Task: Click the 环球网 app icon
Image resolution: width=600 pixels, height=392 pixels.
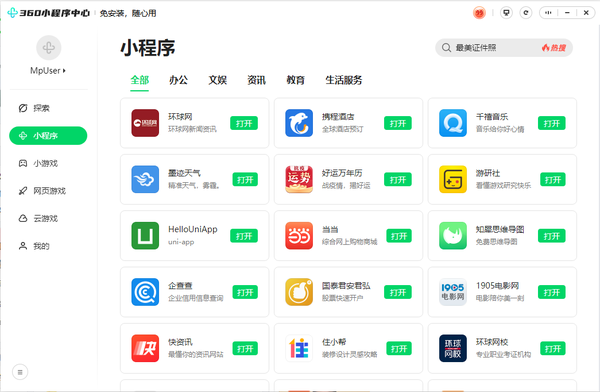Action: tap(145, 123)
